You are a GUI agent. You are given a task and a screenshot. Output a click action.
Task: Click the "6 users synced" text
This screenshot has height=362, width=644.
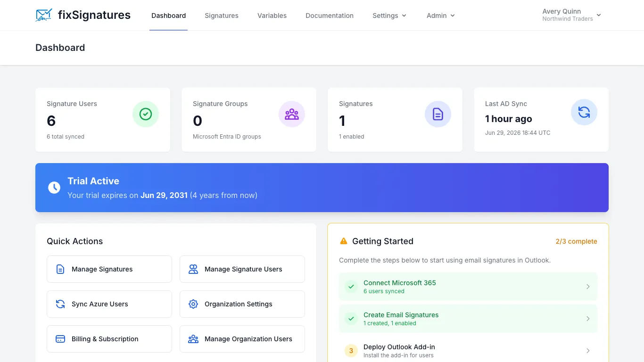click(384, 291)
